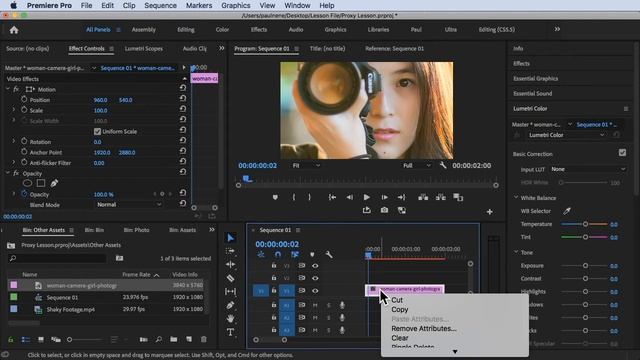The image size is (640, 360).
Task: Choose Remove Attributes in context menu
Action: [x=424, y=329]
